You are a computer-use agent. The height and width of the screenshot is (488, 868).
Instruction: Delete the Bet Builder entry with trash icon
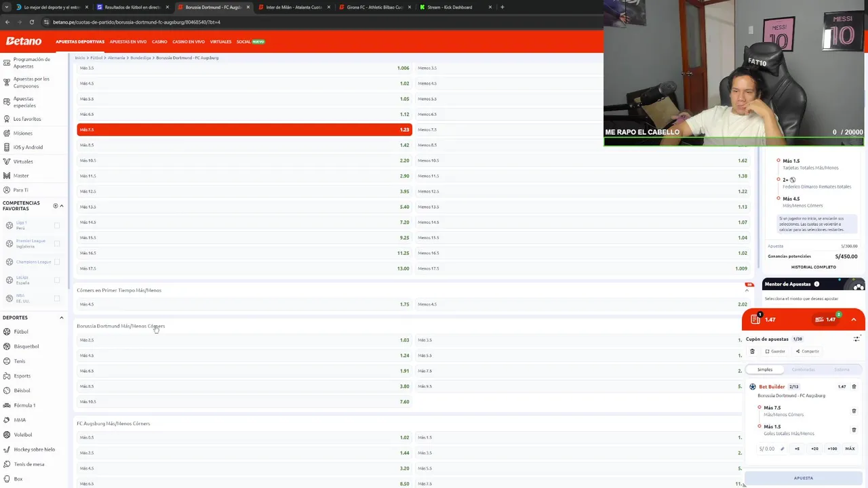click(x=854, y=386)
